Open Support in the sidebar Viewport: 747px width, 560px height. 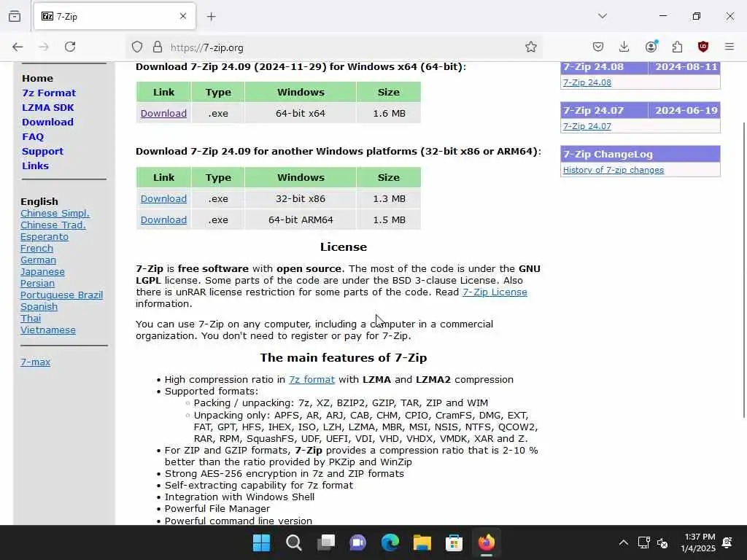(x=42, y=152)
